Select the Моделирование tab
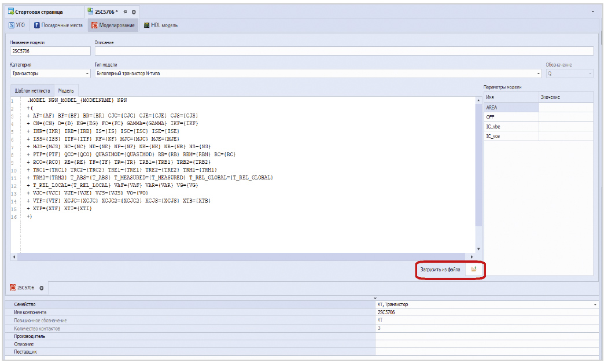The image size is (604, 364). coord(113,25)
